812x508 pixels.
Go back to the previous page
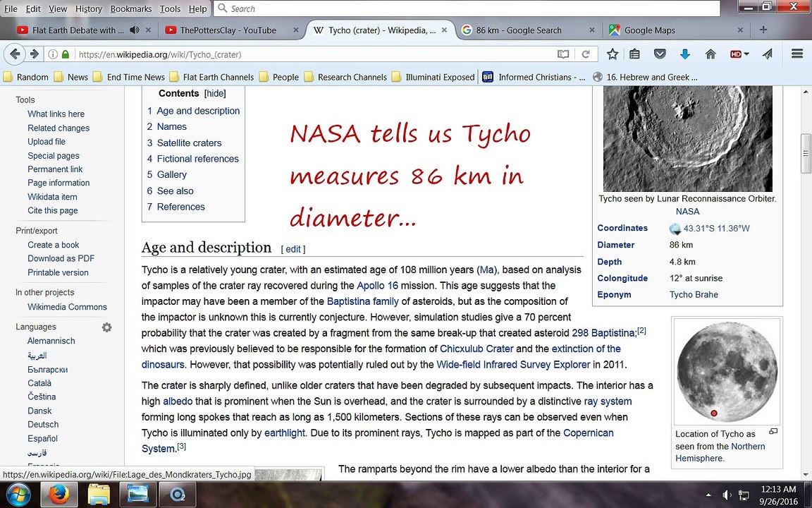pyautogui.click(x=15, y=54)
